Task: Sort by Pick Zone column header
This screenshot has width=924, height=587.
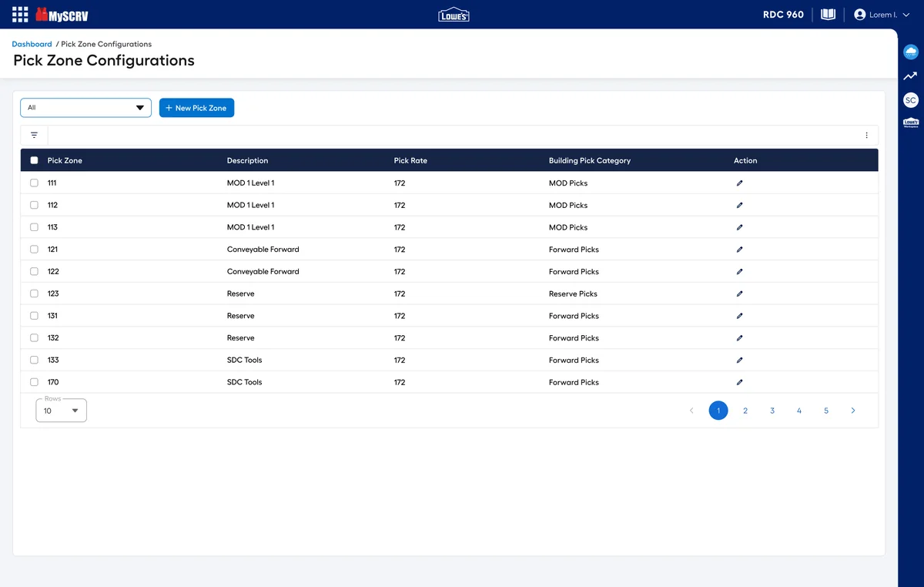Action: pyautogui.click(x=65, y=160)
